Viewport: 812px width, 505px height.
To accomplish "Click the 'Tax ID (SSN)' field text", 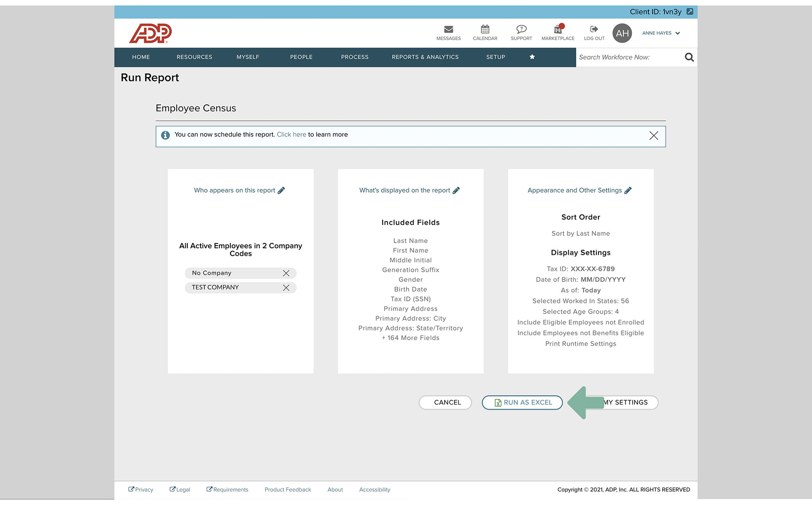I will point(411,299).
